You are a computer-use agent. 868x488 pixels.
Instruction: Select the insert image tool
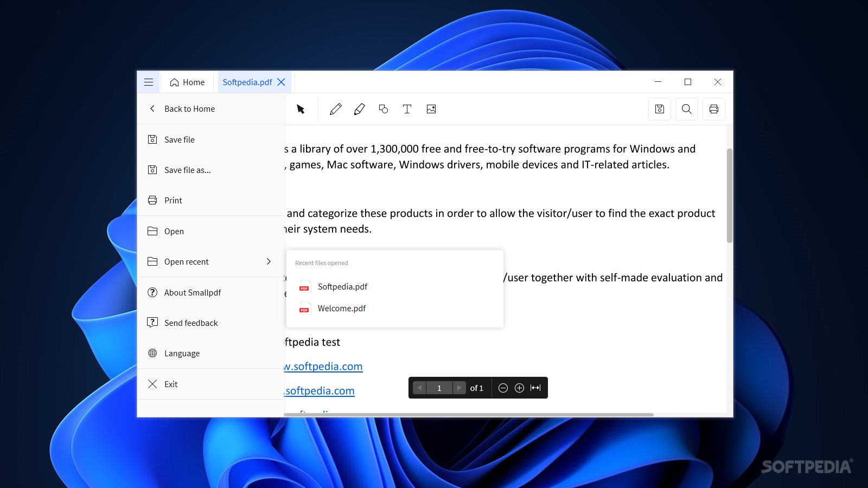(431, 109)
